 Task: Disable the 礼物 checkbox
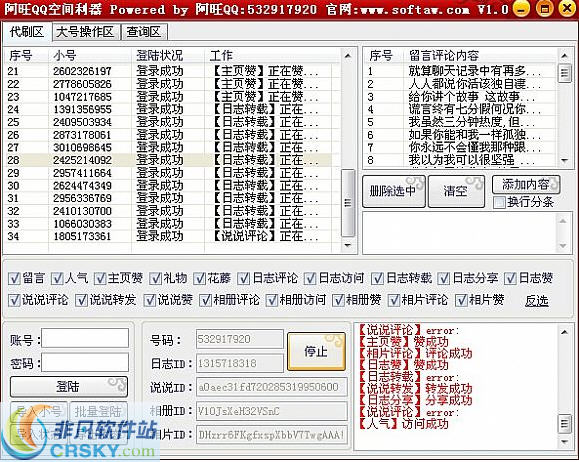pyautogui.click(x=155, y=278)
